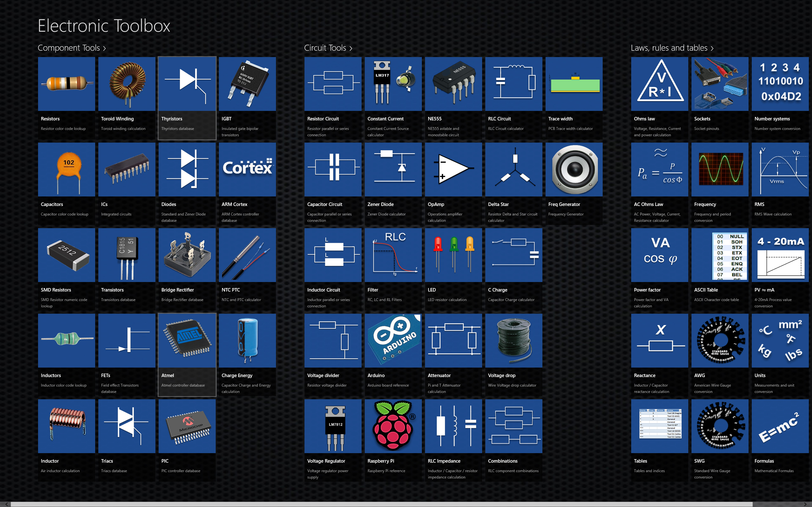Click the horizontal scrollbar right arrow
Image resolution: width=812 pixels, height=507 pixels.
pos(805,504)
